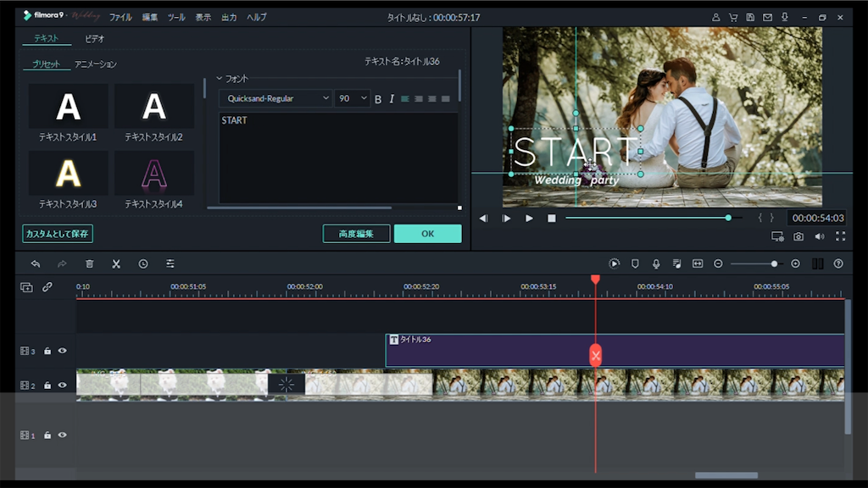Click the voiceover microphone icon above timeline

click(x=656, y=264)
